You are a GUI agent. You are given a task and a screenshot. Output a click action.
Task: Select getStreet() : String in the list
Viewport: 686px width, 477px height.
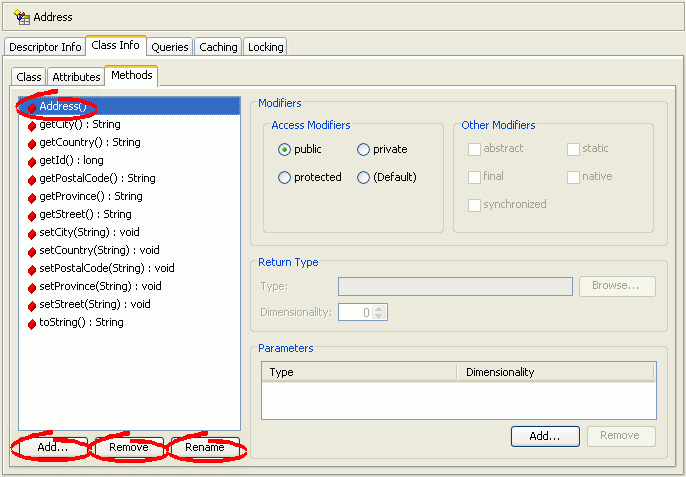pyautogui.click(x=85, y=214)
